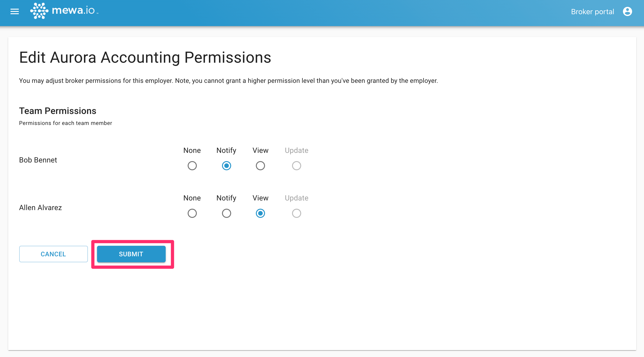Click the mewa.io logo
The width and height of the screenshot is (644, 357).
(64, 11)
